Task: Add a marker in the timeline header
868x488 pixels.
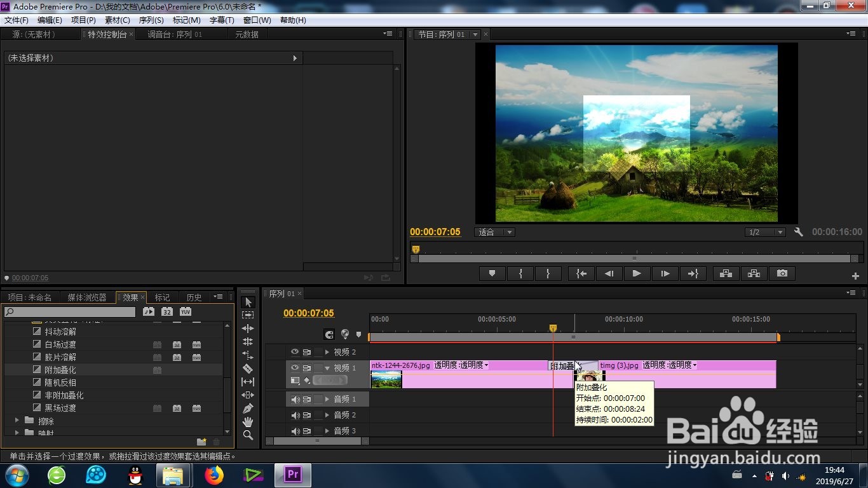Action: pos(359,334)
